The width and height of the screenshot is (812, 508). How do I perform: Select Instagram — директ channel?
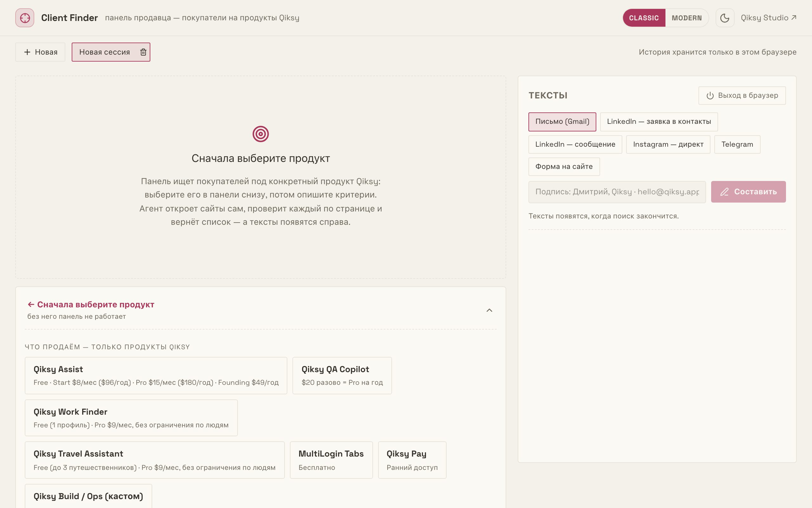pyautogui.click(x=668, y=144)
